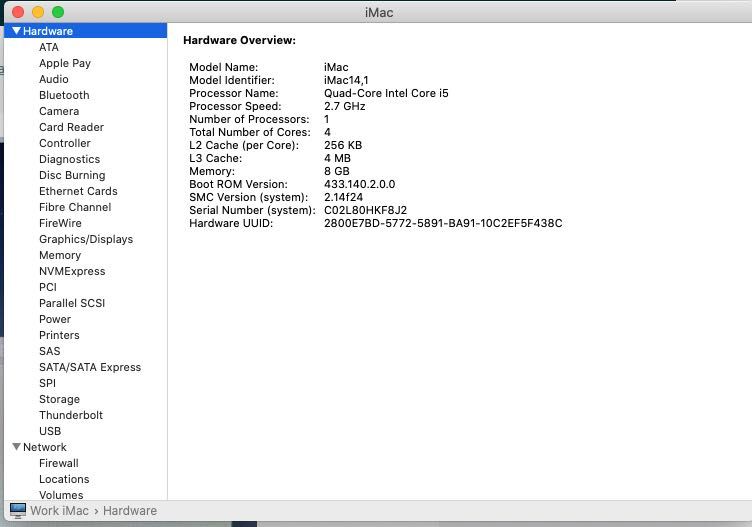This screenshot has height=527, width=752.
Task: Select Locations under Network
Action: (64, 479)
